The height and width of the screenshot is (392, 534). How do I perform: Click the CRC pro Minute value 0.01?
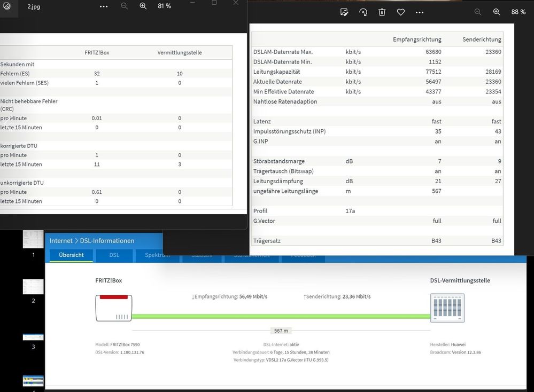pos(97,118)
